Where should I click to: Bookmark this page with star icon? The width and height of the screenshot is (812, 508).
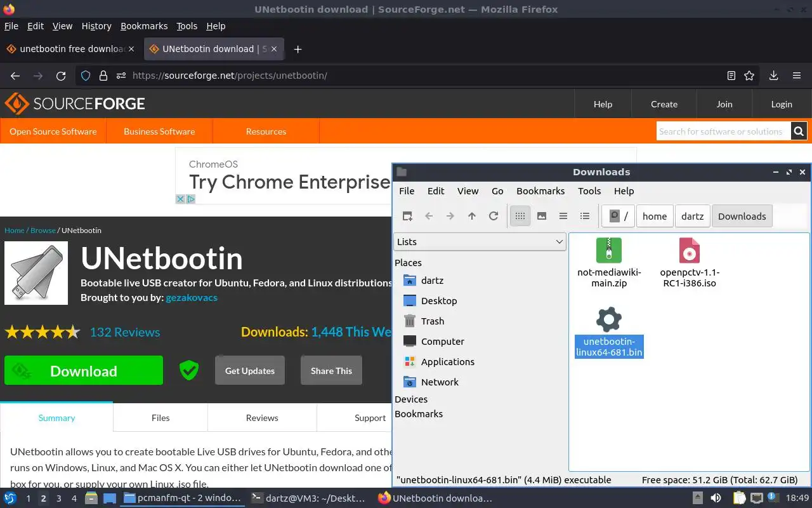pos(749,76)
